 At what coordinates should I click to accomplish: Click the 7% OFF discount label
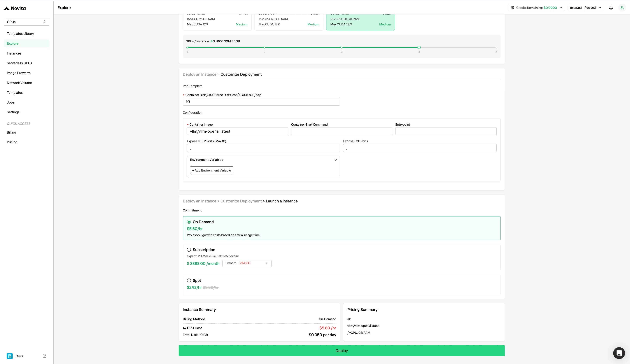tap(245, 263)
